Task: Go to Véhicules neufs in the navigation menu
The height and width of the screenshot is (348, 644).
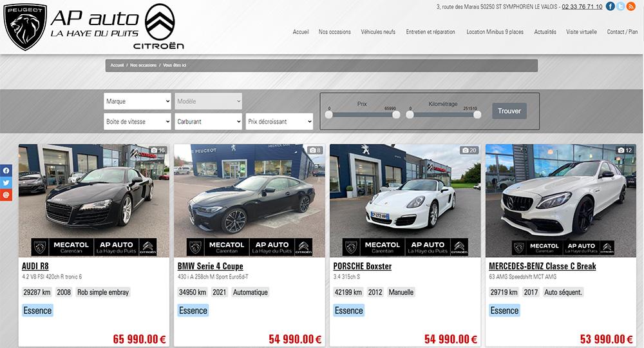Action: coord(378,32)
